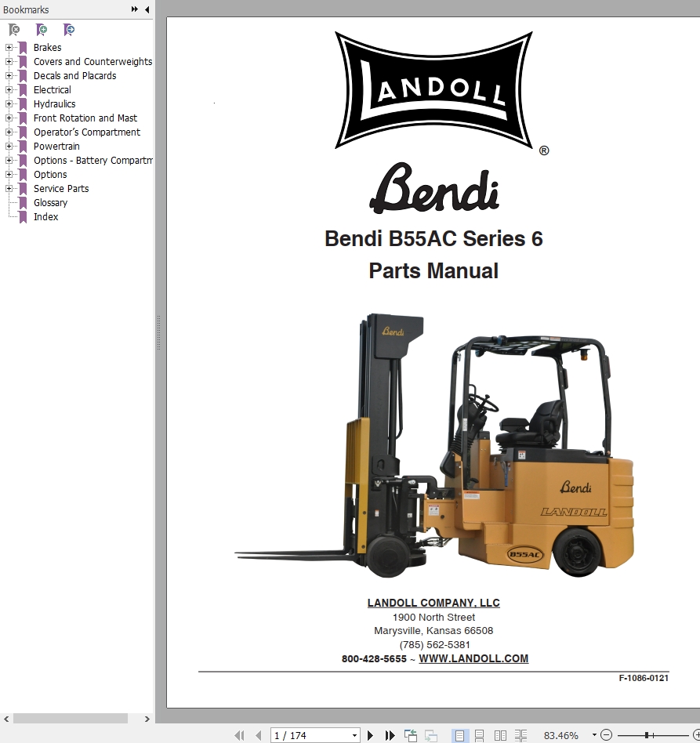Enable single page view mode
Screen dimensions: 700x743
(459, 735)
